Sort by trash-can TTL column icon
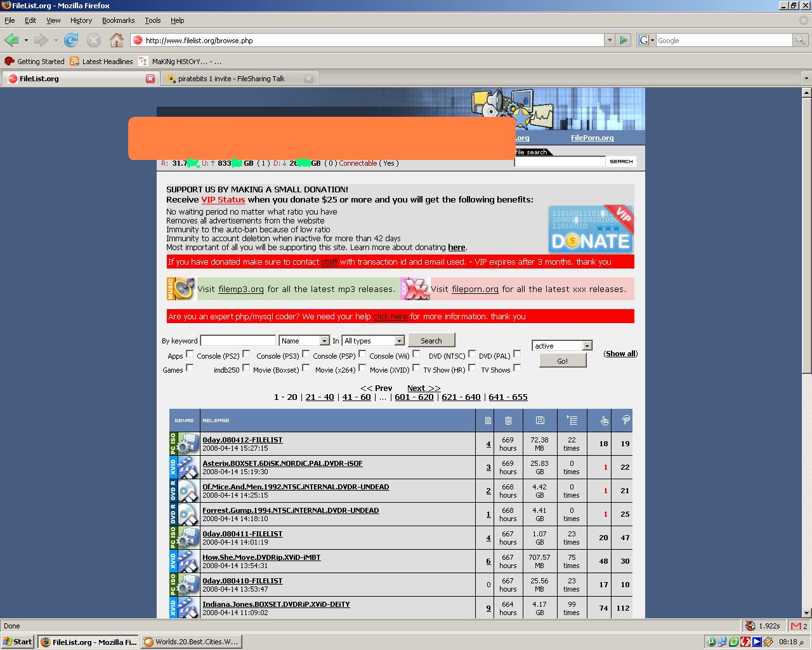Screen dimensions: 812x650 click(508, 420)
